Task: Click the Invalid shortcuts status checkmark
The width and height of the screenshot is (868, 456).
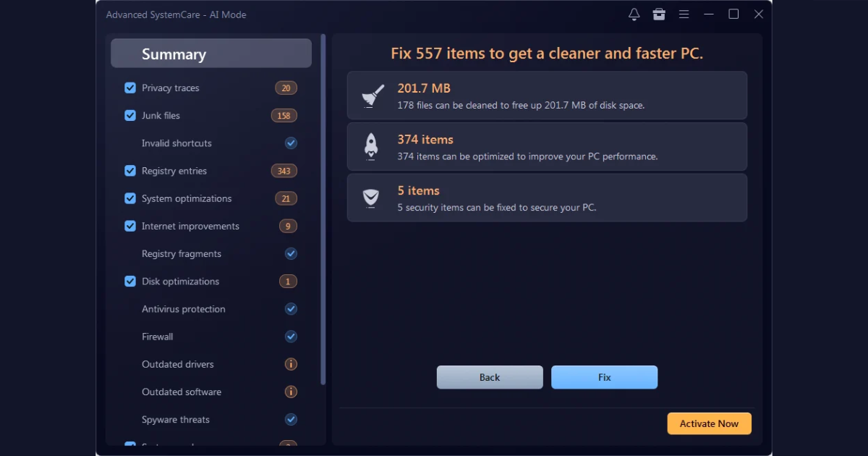Action: pos(291,143)
